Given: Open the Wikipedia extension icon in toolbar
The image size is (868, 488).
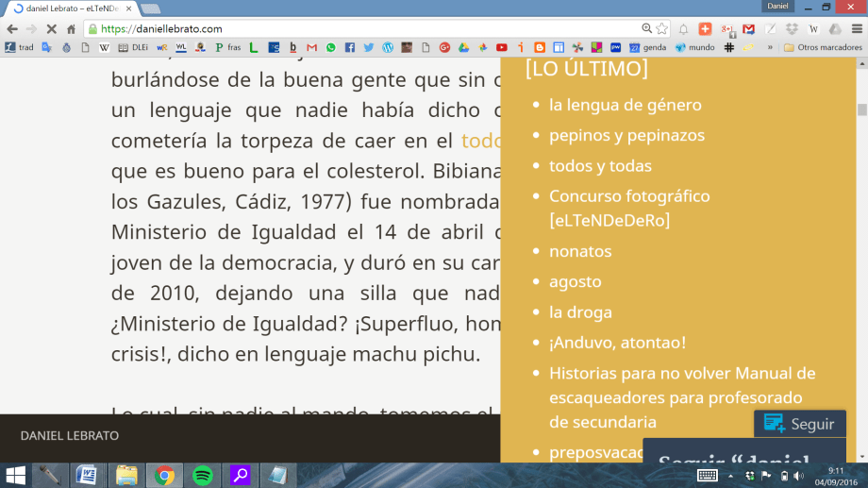Looking at the screenshot, I should pyautogui.click(x=813, y=29).
